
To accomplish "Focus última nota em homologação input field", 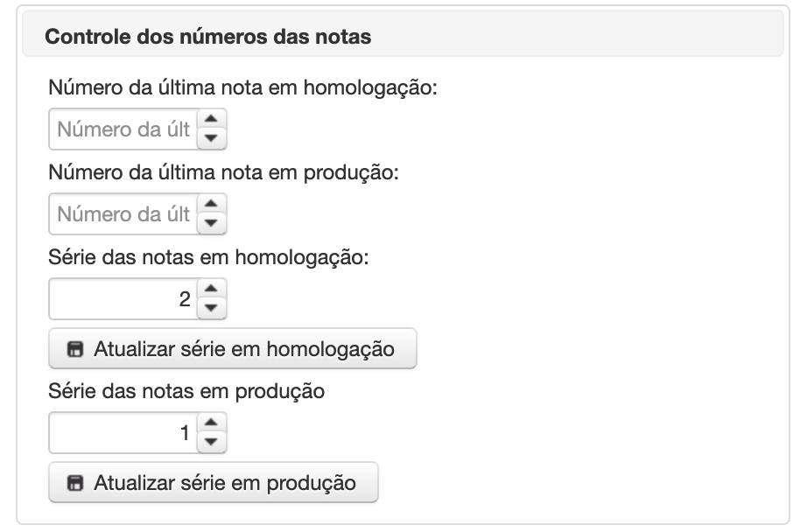I will [x=123, y=129].
